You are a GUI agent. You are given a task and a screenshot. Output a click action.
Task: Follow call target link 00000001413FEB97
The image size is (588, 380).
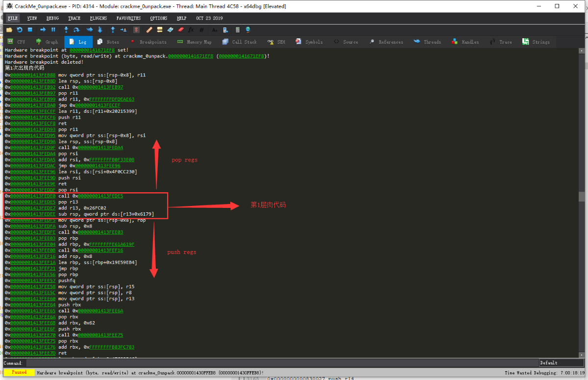pyautogui.click(x=100, y=87)
